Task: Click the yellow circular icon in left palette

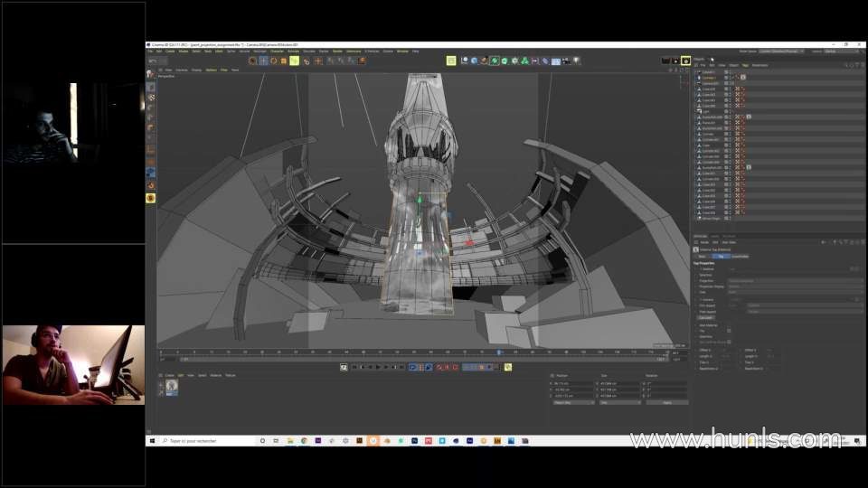Action: click(x=151, y=198)
